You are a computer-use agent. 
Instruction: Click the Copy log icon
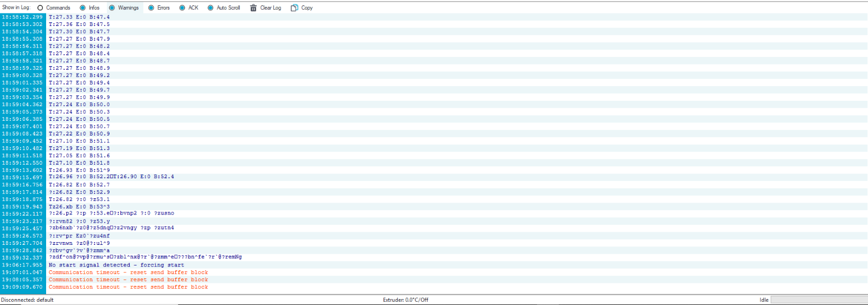[x=295, y=8]
